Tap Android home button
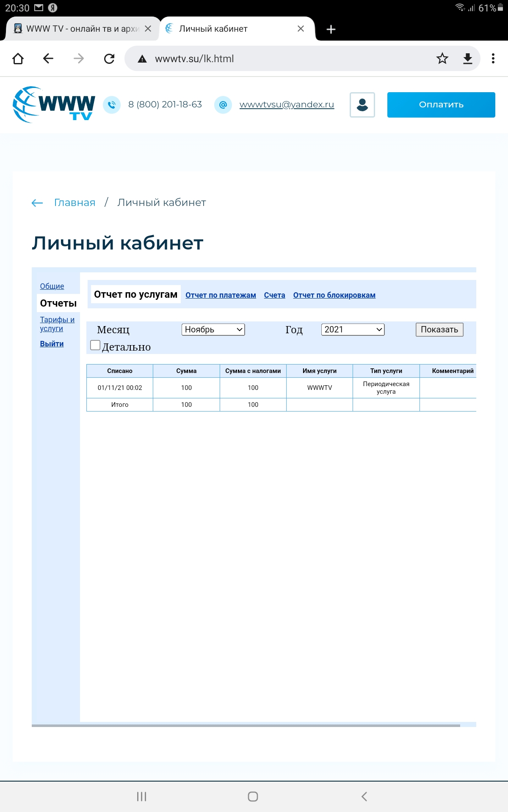 tap(253, 797)
